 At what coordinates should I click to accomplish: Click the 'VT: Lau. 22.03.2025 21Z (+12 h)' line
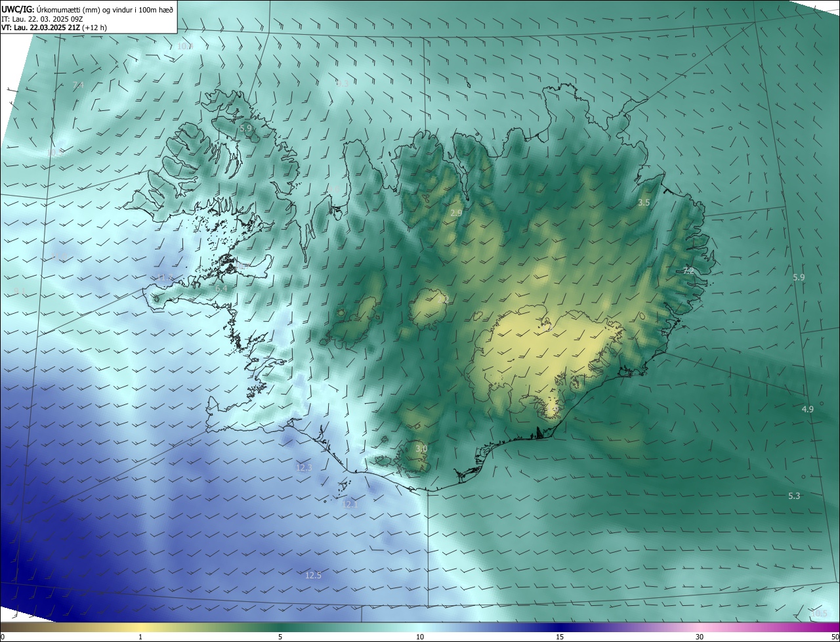54,28
